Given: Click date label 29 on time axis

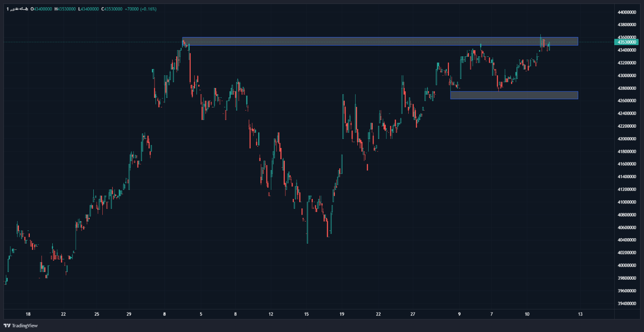Looking at the screenshot, I should [129, 314].
